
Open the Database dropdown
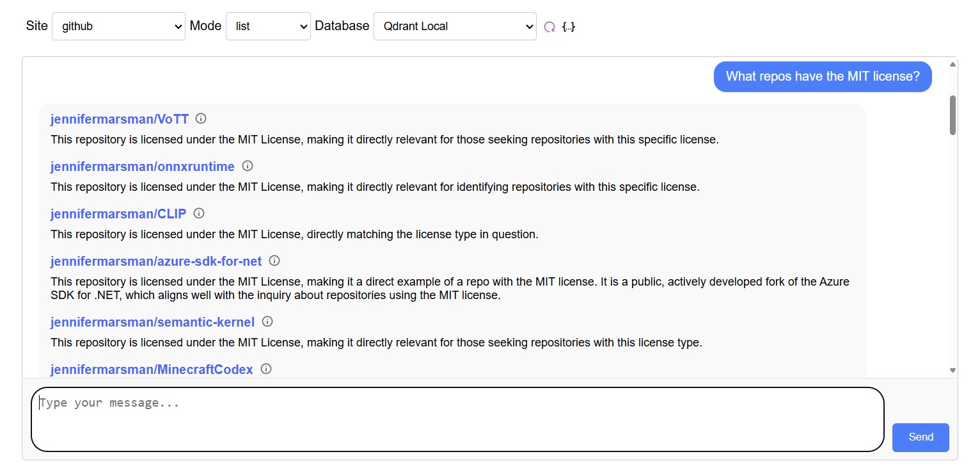(x=455, y=26)
